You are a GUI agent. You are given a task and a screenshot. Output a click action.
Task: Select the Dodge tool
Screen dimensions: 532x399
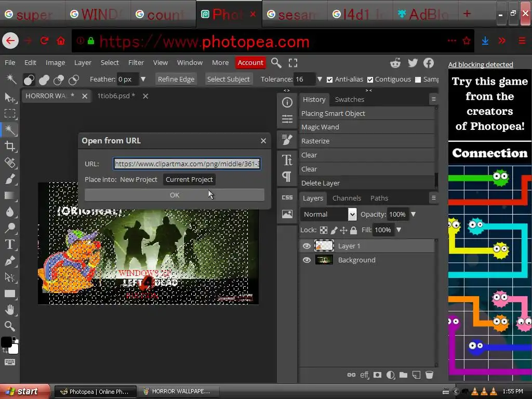click(x=10, y=228)
